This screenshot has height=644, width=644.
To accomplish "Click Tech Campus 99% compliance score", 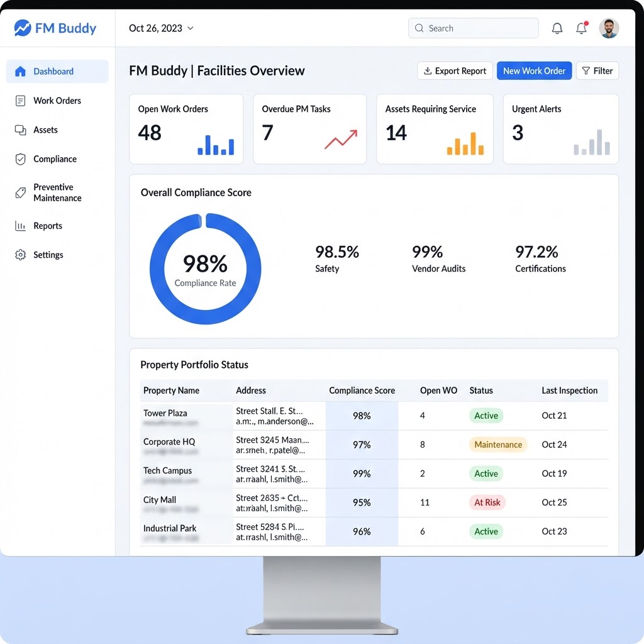I will click(362, 474).
